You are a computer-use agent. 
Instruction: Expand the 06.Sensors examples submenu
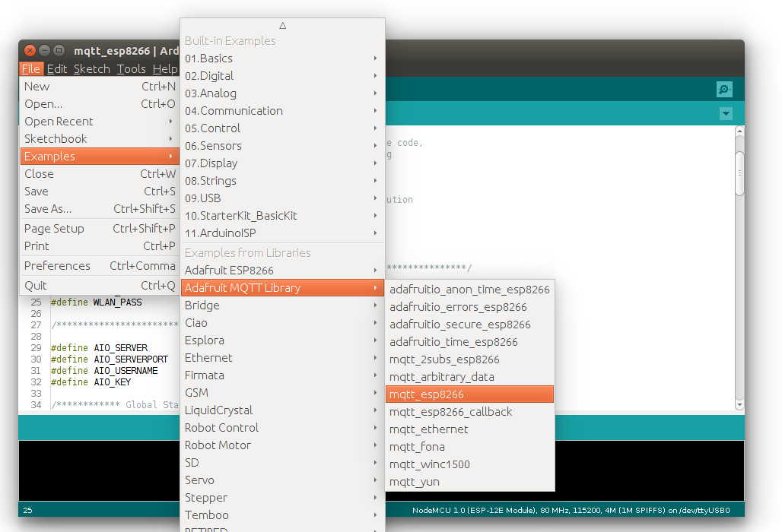282,145
